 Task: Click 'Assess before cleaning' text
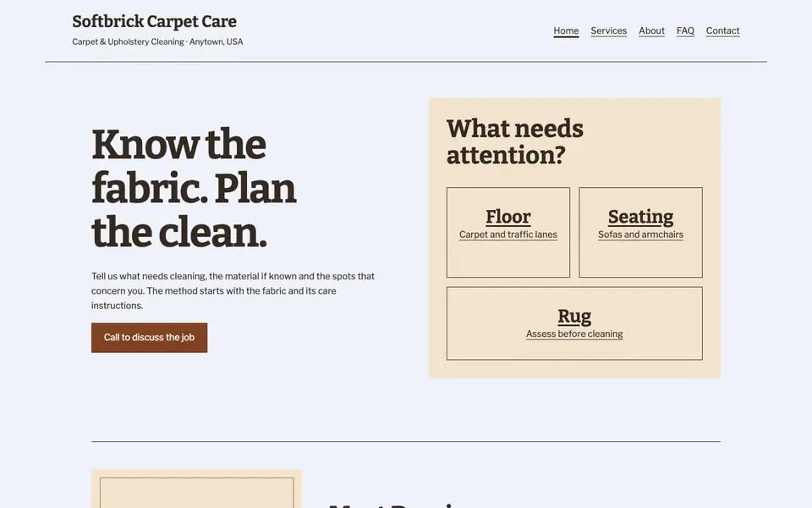pyautogui.click(x=574, y=334)
